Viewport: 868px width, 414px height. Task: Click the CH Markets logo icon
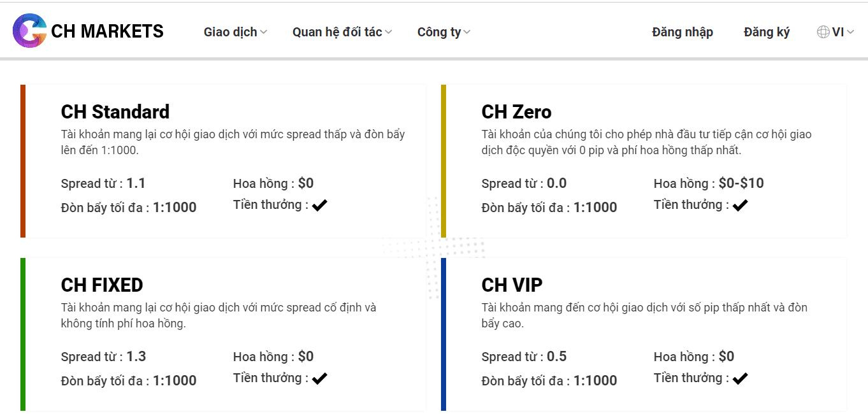[x=30, y=31]
